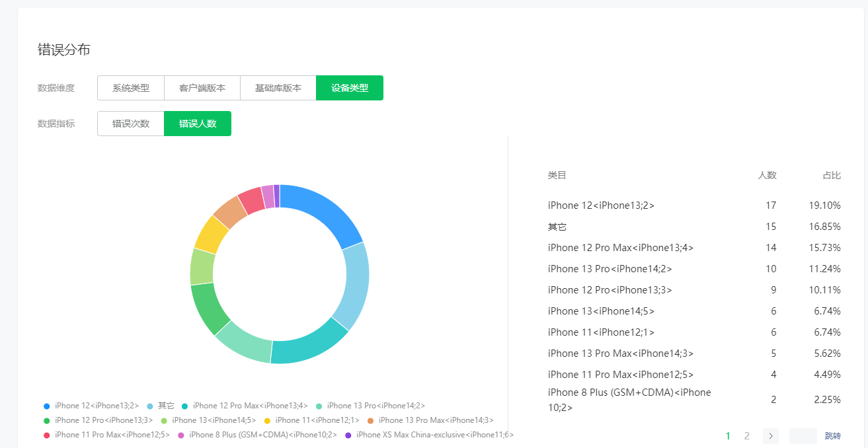The height and width of the screenshot is (448, 868).
Task: Toggle iPhone 13 Pro<iPhone14;2> legend item
Action: (370, 406)
